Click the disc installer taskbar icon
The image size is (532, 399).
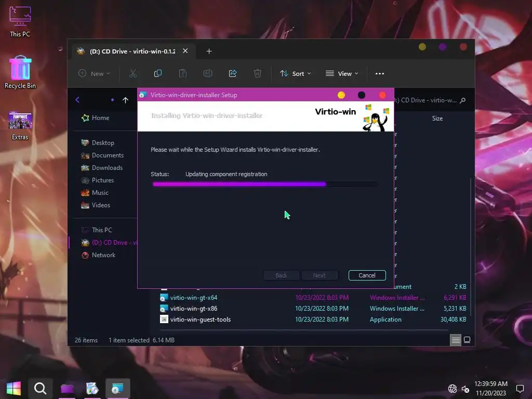tap(92, 388)
